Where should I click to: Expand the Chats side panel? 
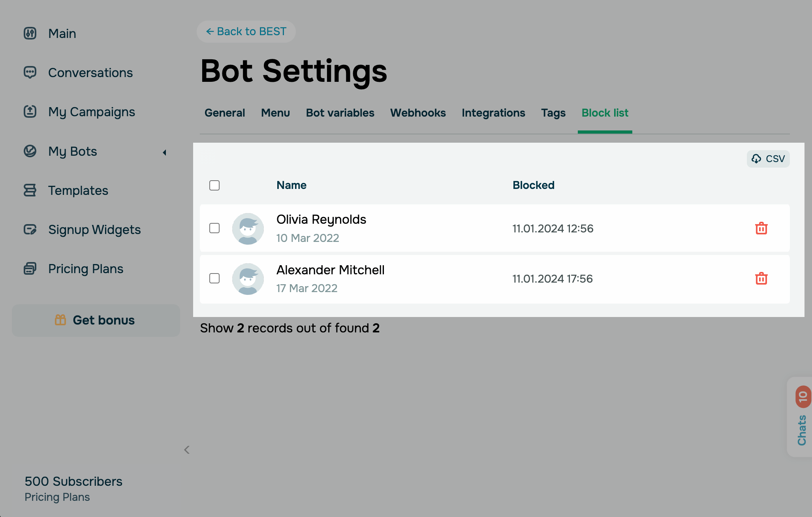[x=801, y=417]
